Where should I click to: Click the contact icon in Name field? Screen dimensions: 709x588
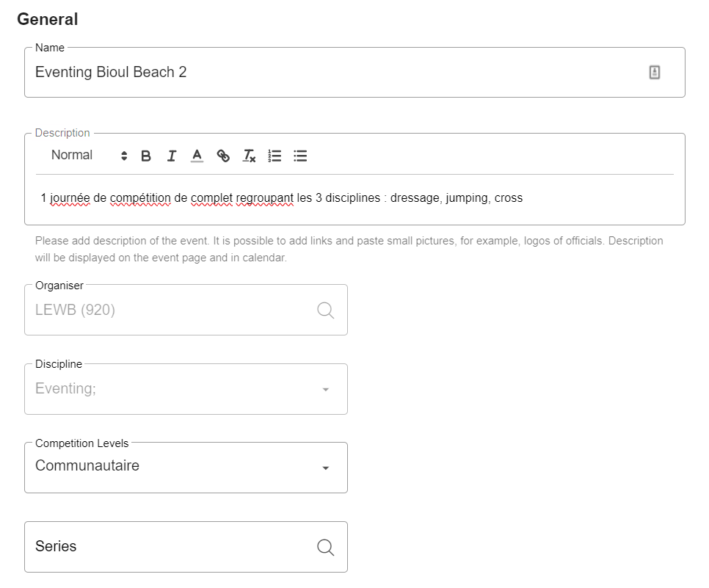(655, 72)
